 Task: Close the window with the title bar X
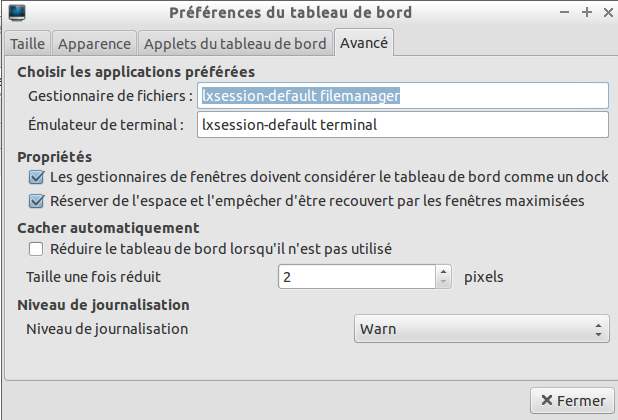(608, 13)
